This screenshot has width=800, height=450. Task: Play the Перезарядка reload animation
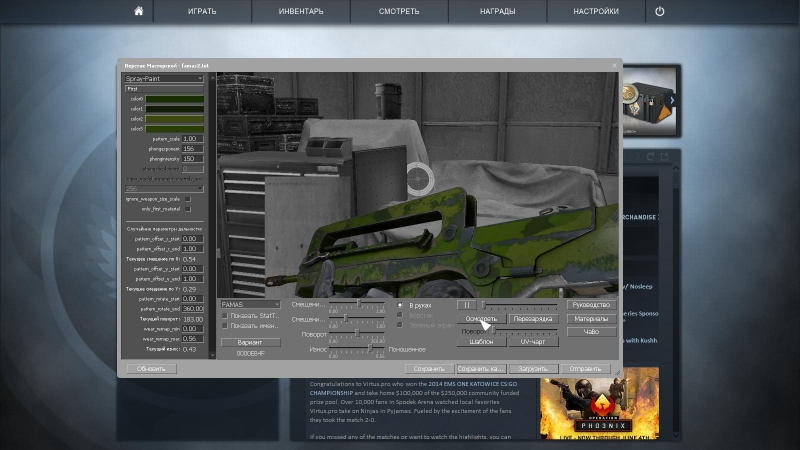click(533, 318)
